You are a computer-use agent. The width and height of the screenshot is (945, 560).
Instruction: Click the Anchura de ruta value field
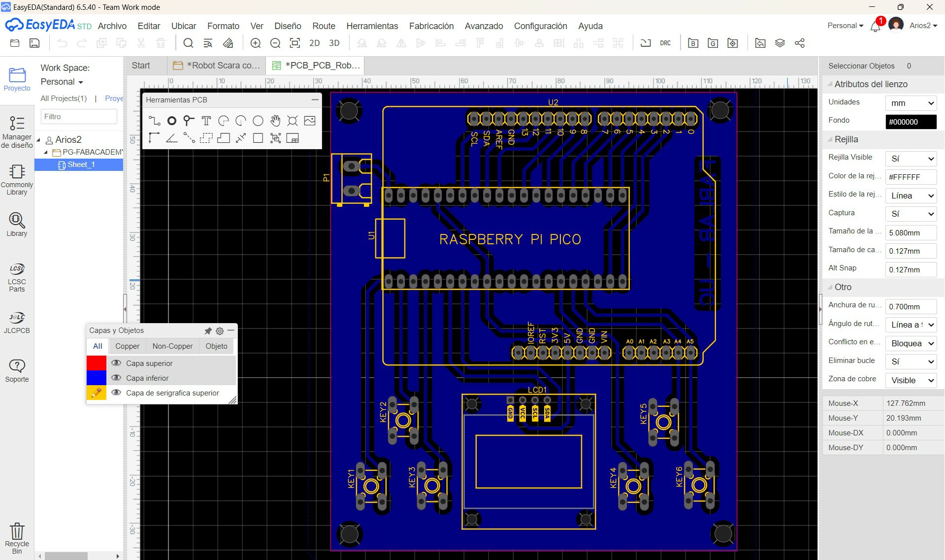coord(911,306)
